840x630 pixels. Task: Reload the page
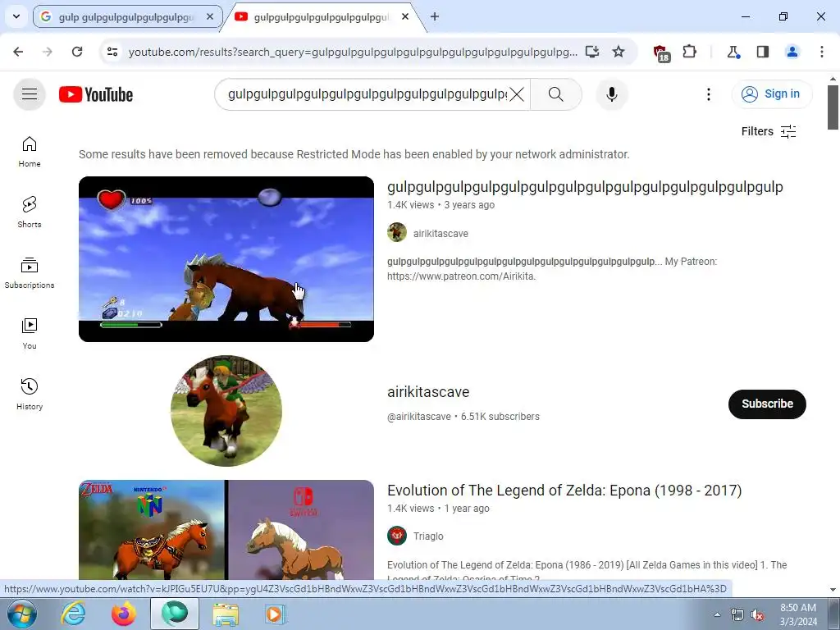tap(77, 52)
